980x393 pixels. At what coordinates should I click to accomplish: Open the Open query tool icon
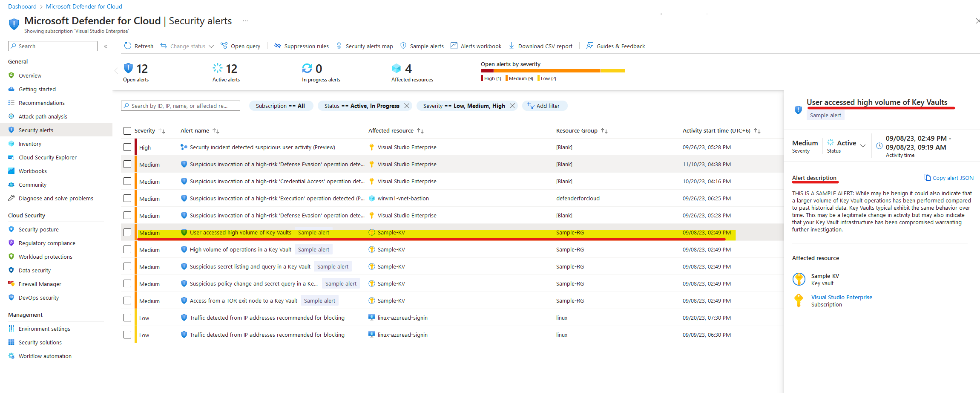coord(224,46)
